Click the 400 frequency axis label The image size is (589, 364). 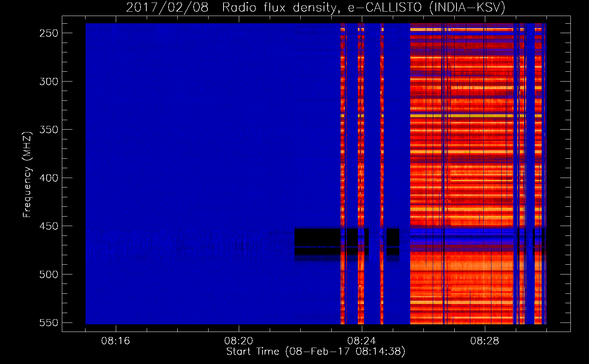click(49, 178)
